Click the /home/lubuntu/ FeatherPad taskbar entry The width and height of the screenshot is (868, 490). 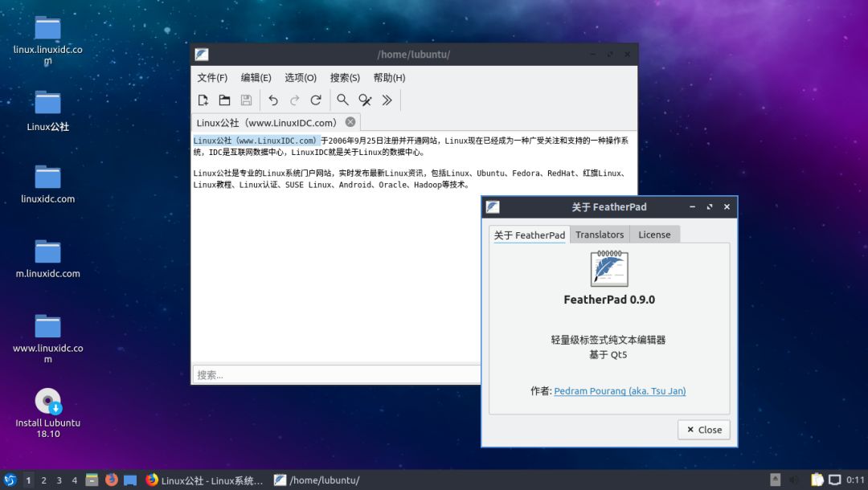pos(317,480)
